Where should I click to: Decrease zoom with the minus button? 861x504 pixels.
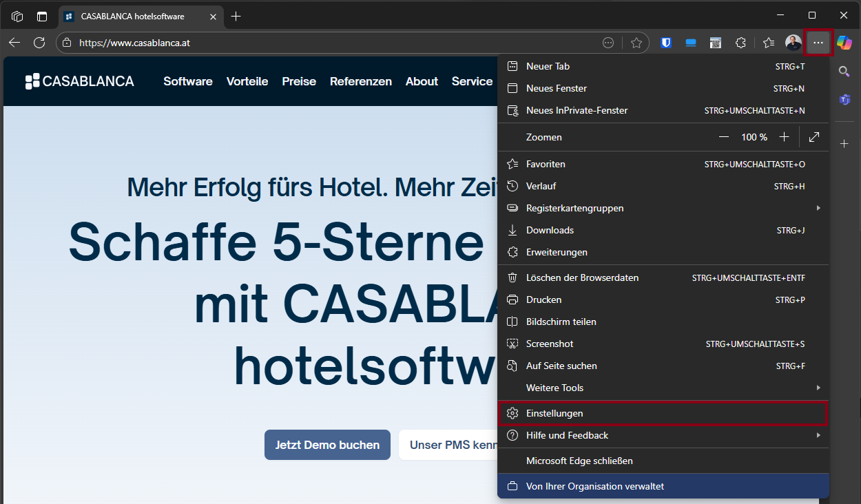click(x=724, y=137)
